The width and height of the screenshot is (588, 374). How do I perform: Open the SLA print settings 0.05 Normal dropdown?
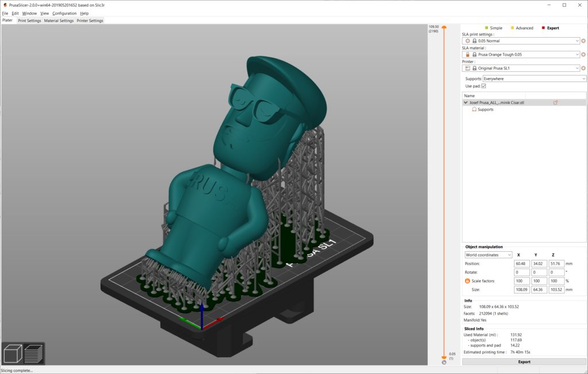tap(521, 41)
